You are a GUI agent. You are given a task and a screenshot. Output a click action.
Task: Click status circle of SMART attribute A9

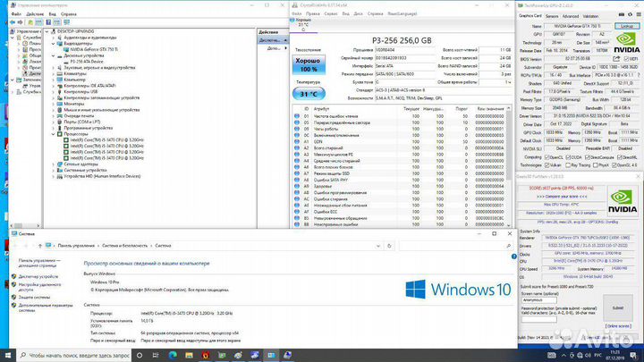coord(297,186)
